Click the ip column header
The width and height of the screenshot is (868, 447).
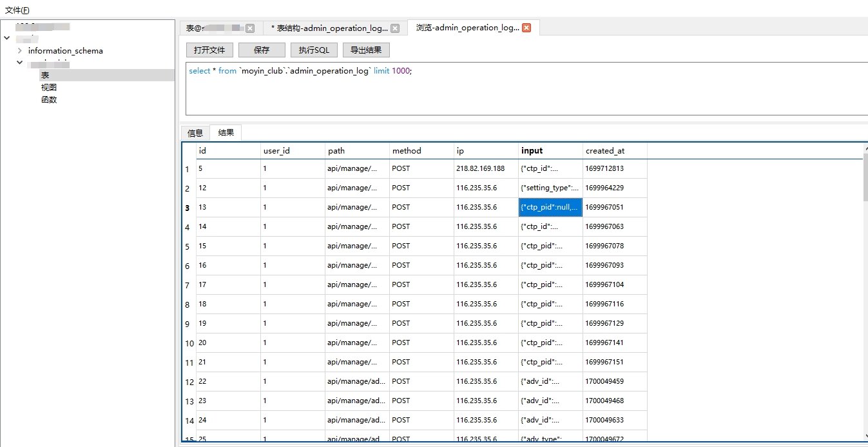[486, 151]
